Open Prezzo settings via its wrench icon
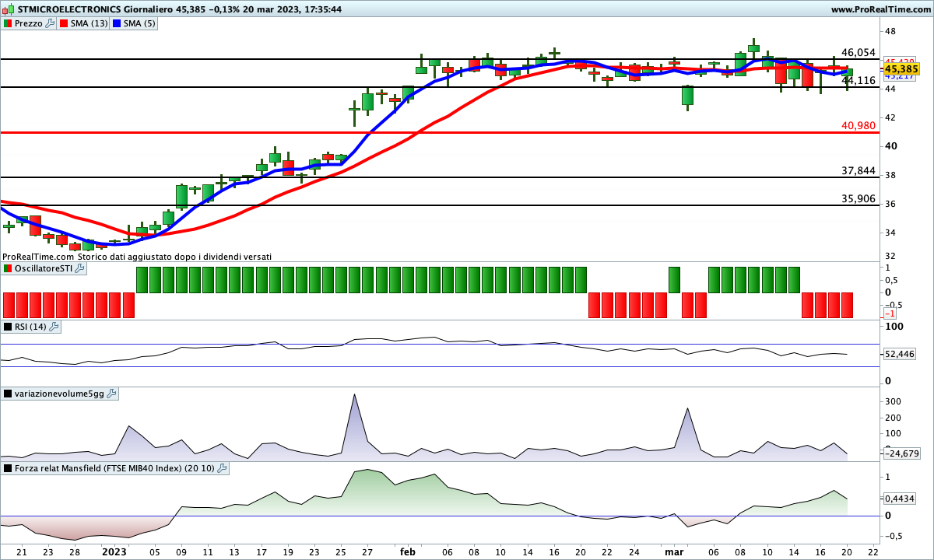This screenshot has height=560, width=934. pos(51,23)
